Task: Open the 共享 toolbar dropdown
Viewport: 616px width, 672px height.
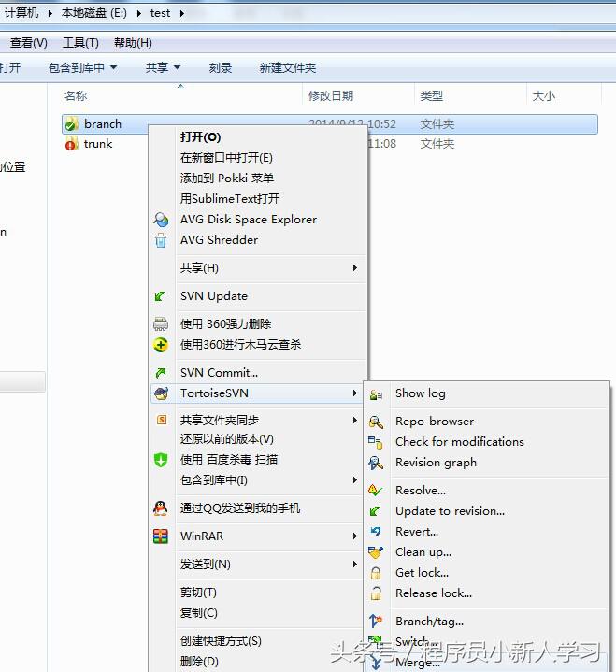Action: (x=177, y=67)
